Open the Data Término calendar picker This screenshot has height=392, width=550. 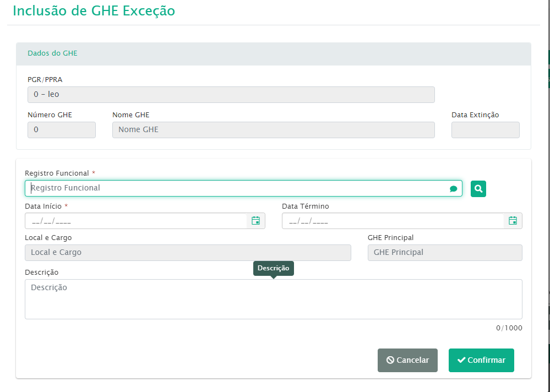(513, 221)
